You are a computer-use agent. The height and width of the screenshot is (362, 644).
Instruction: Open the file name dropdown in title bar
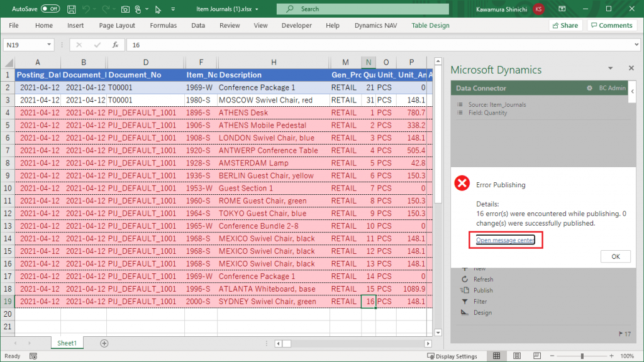[x=257, y=9]
